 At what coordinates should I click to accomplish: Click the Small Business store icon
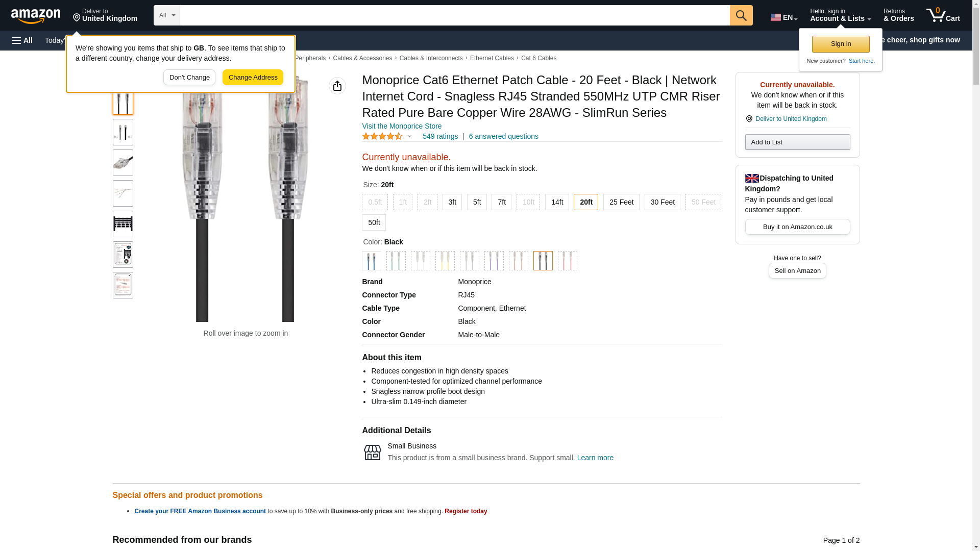point(372,452)
